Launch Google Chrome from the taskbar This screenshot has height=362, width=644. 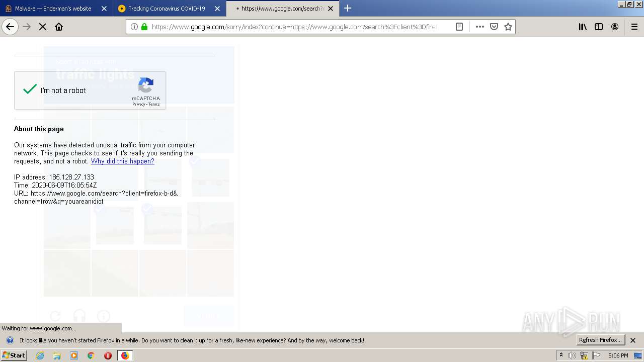[91, 355]
